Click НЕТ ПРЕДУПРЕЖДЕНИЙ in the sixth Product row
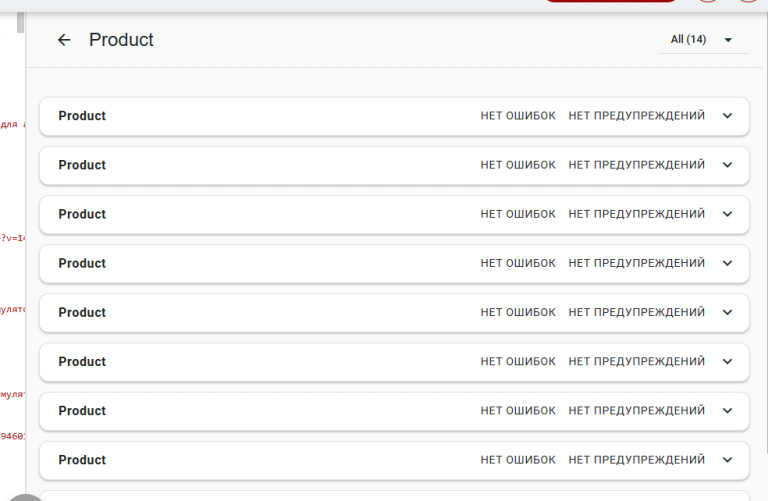The image size is (768, 501). point(636,361)
